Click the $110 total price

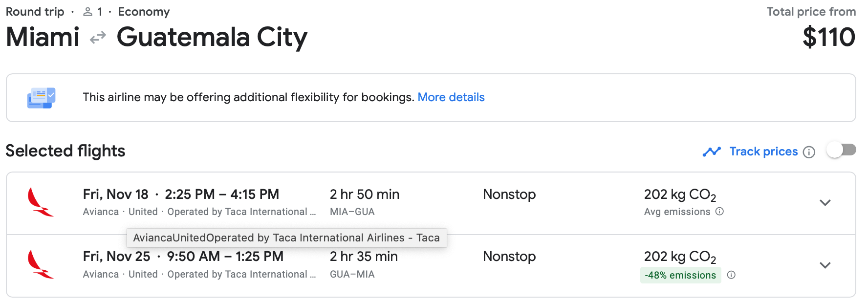click(x=828, y=37)
